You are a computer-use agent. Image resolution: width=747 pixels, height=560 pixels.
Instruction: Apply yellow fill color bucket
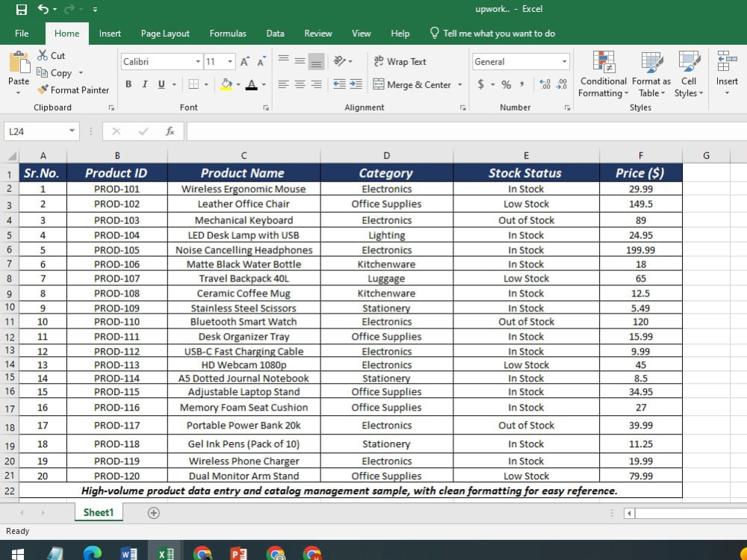226,84
